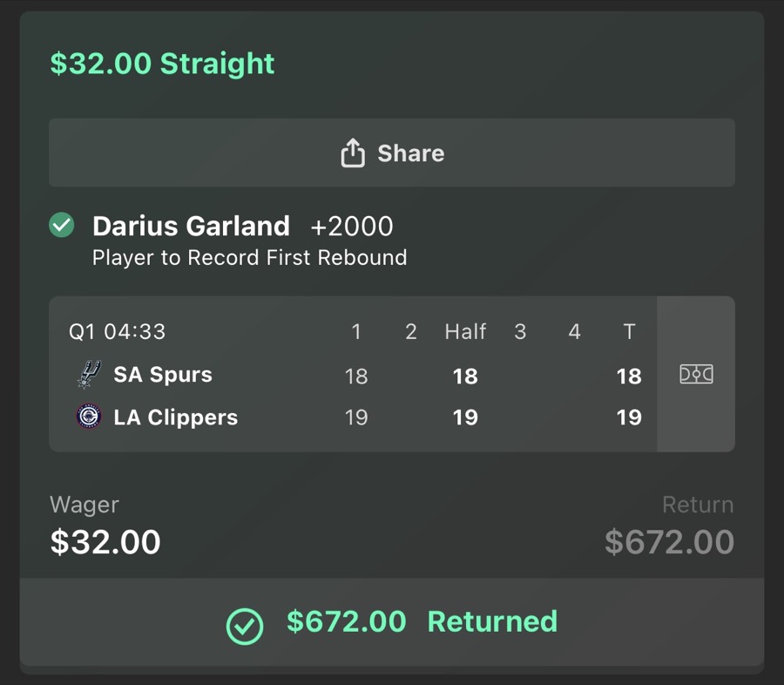Click the Q1 04:33 game clock
784x685 pixels.
[118, 331]
